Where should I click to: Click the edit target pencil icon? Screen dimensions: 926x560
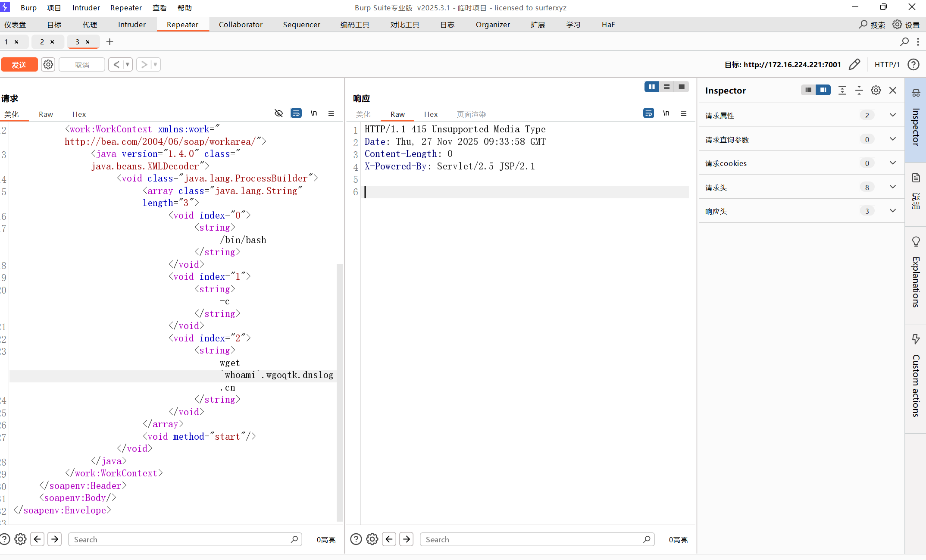tap(854, 65)
